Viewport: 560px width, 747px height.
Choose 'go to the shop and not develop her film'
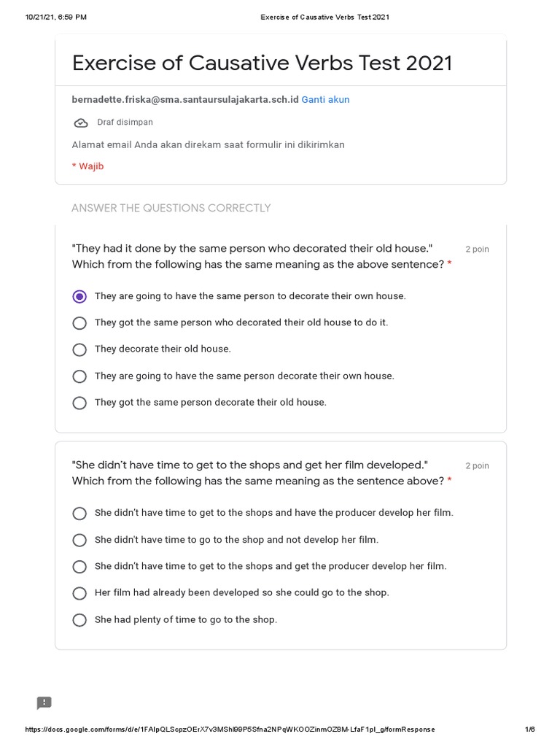tap(79, 540)
